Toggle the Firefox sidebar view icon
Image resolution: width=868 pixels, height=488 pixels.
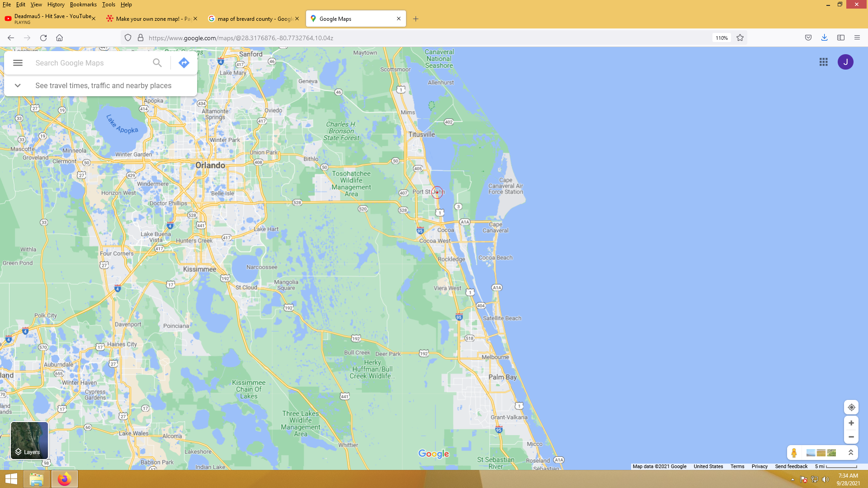(840, 38)
